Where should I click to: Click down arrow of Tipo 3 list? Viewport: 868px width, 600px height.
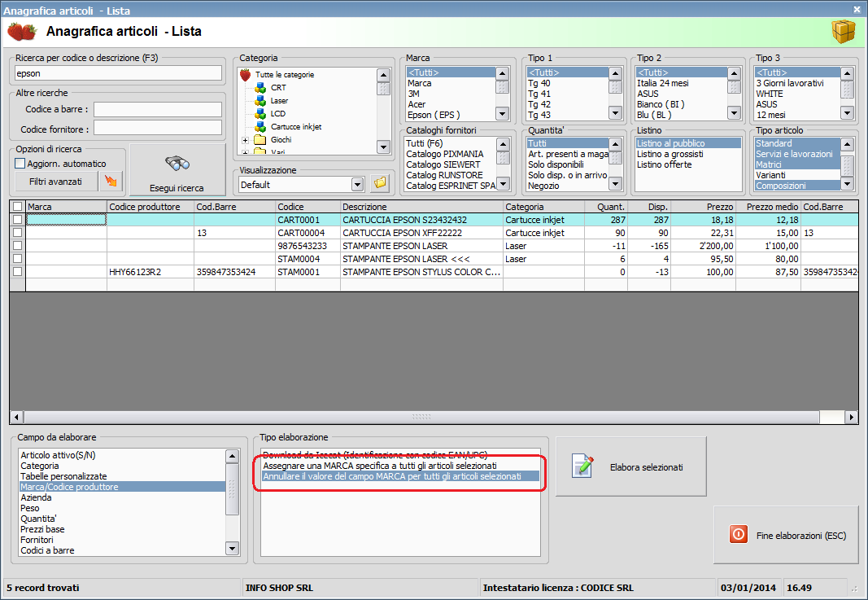coord(847,112)
